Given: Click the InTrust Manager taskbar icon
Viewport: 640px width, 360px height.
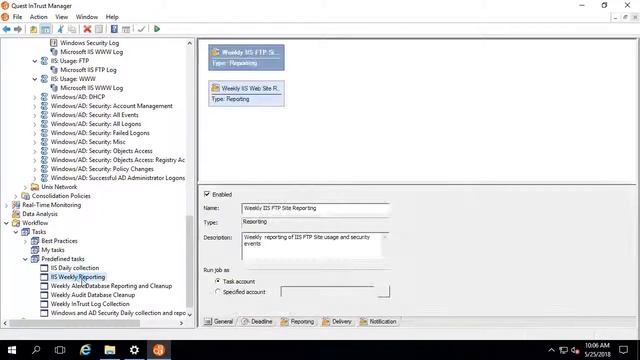Looking at the screenshot, I should click(x=159, y=350).
